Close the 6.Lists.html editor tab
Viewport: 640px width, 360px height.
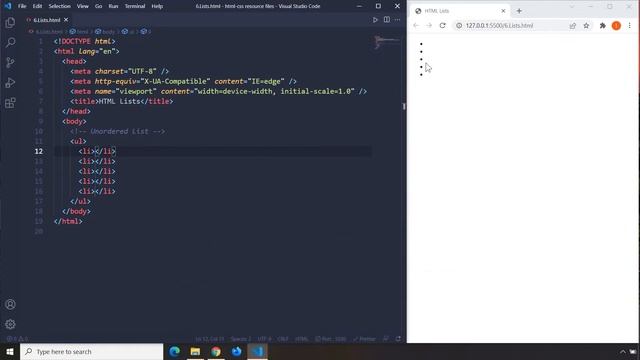pyautogui.click(x=66, y=20)
